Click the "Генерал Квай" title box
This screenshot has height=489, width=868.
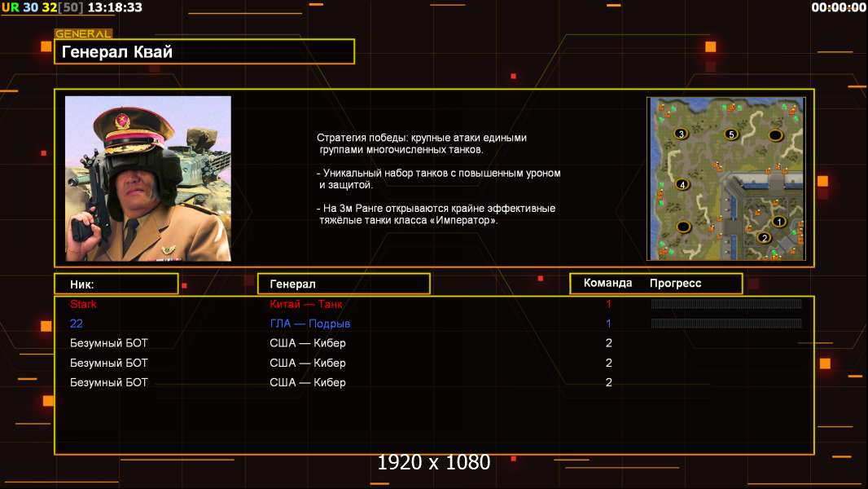(204, 51)
